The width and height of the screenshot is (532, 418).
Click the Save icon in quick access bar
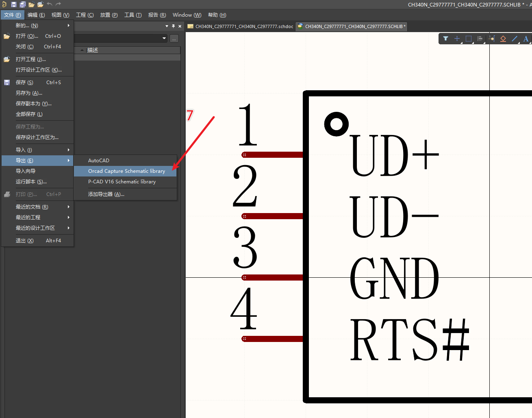point(13,4)
